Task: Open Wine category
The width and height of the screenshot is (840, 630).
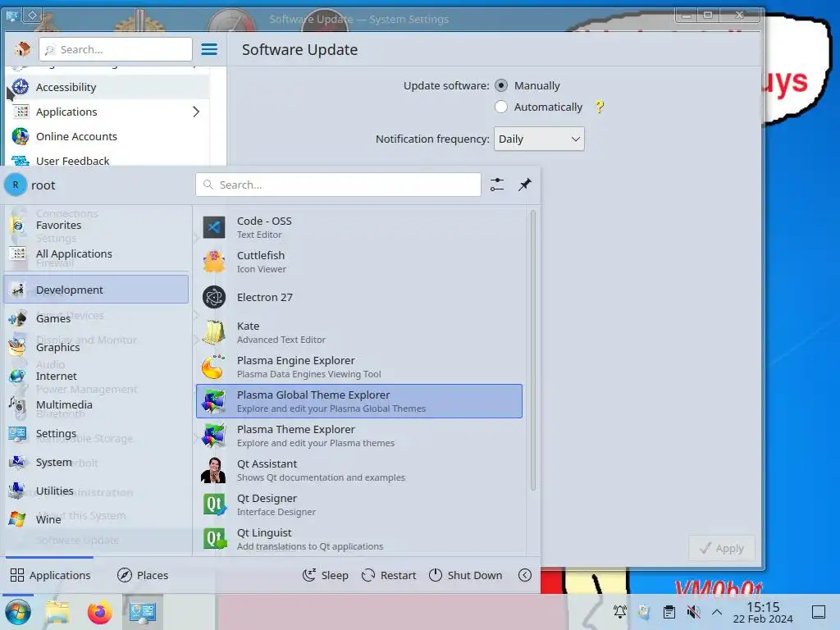Action: click(97, 519)
